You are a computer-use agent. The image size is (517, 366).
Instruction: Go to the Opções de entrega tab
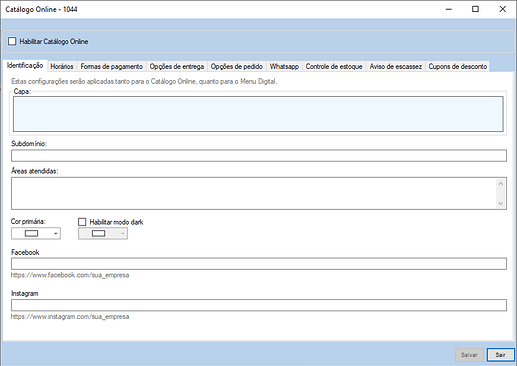tap(177, 66)
